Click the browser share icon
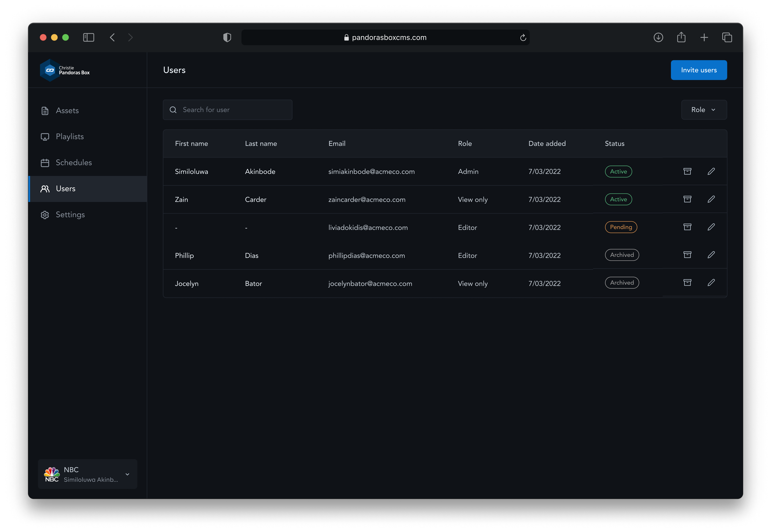 tap(681, 37)
